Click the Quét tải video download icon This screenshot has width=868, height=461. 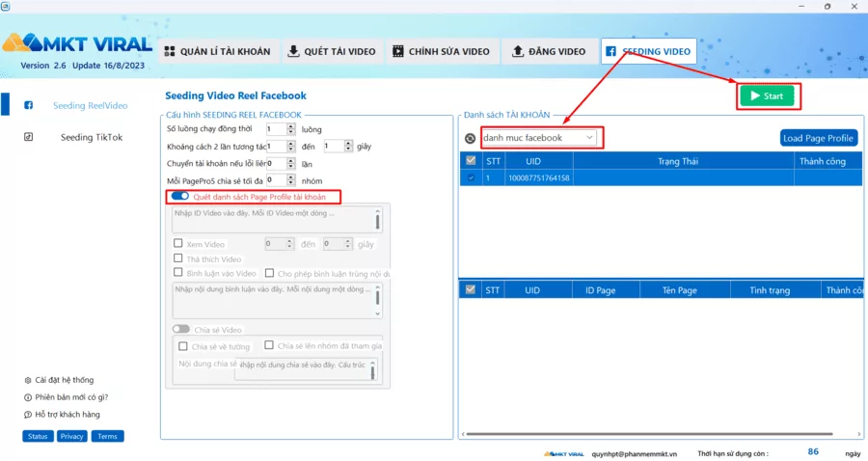click(x=293, y=51)
